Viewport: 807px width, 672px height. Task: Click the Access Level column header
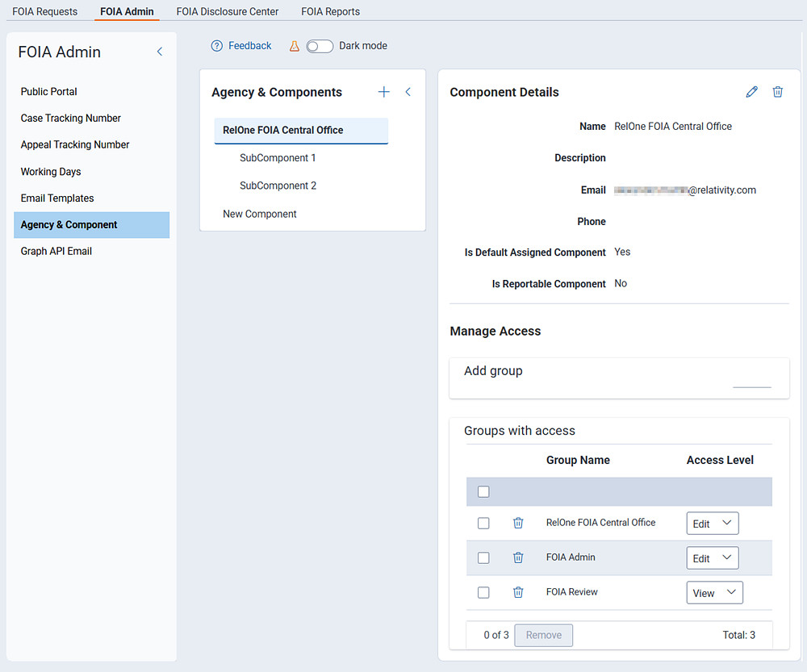(720, 460)
